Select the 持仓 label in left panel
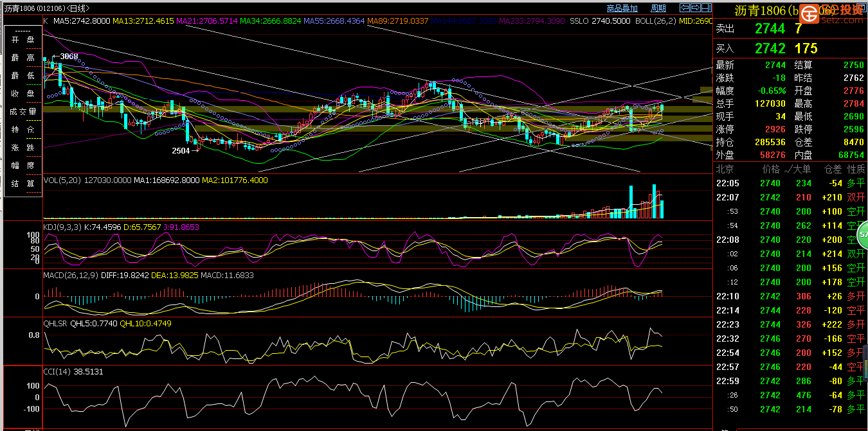 [23, 130]
